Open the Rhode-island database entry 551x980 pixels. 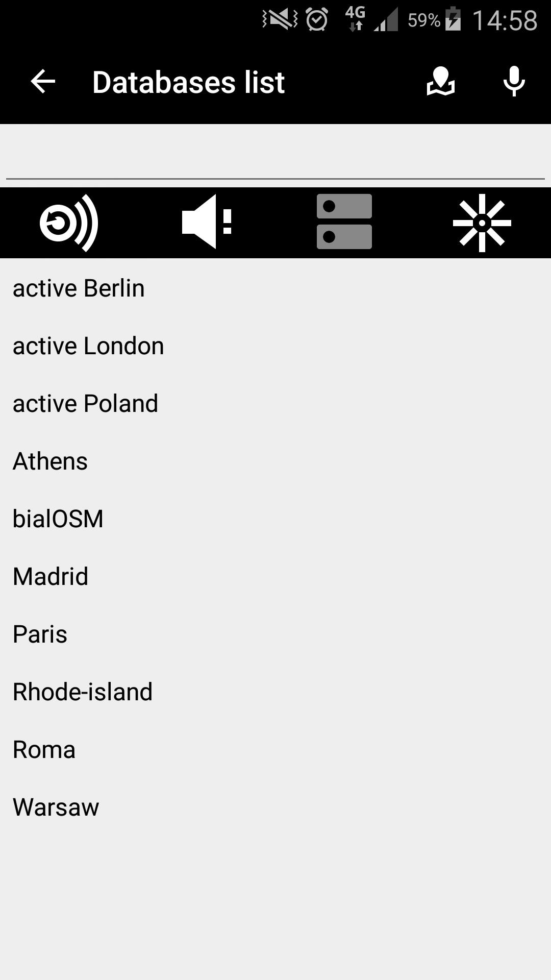tap(83, 692)
